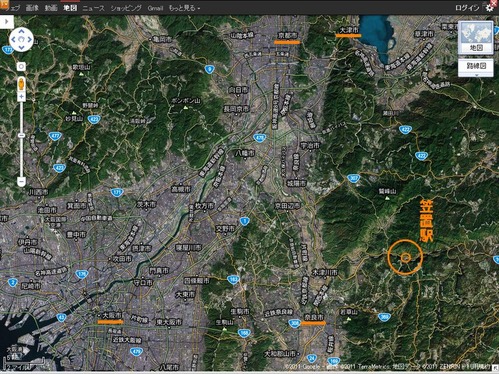This screenshot has width=499, height=374.
Task: Click the 京田辺市 city label
Action: click(287, 206)
